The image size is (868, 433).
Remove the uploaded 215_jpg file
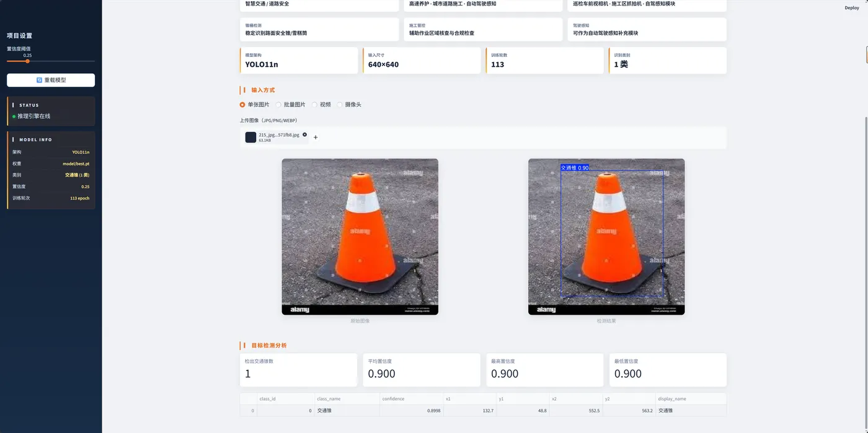[x=304, y=134]
